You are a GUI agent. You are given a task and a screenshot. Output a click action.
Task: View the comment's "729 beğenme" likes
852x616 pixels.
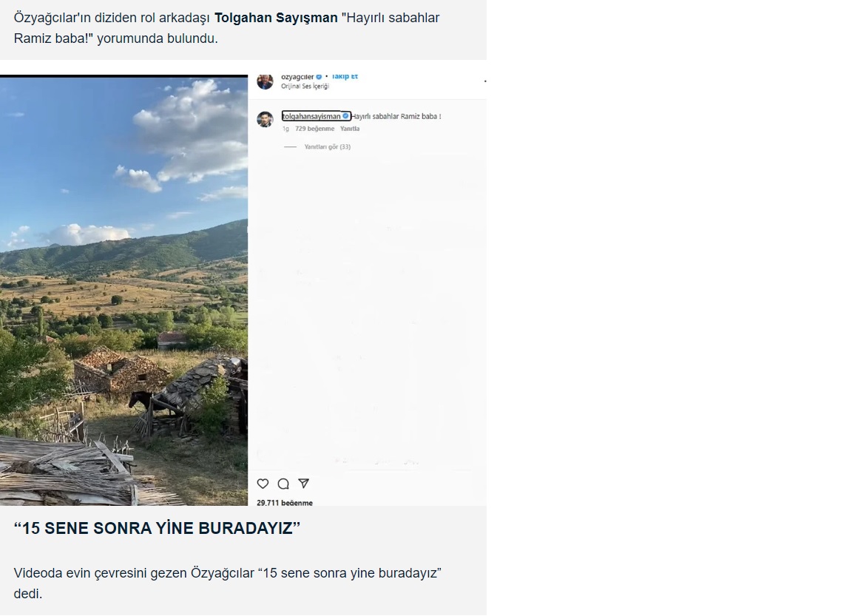(315, 129)
